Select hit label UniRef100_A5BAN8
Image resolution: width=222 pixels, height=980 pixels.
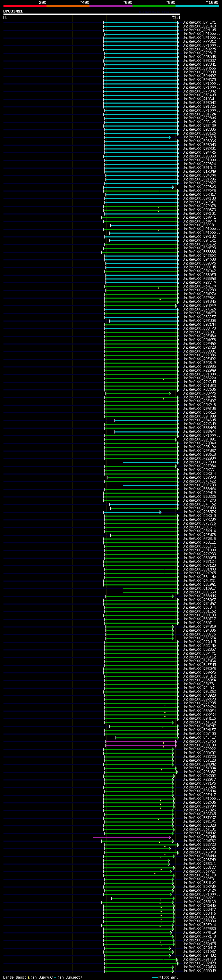click(x=199, y=57)
